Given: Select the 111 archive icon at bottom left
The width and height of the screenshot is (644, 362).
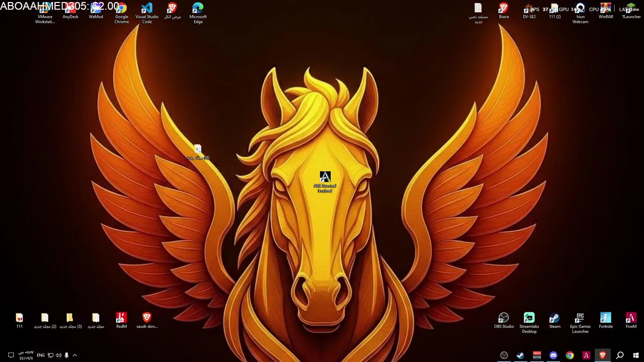Looking at the screenshot, I should (19, 321).
